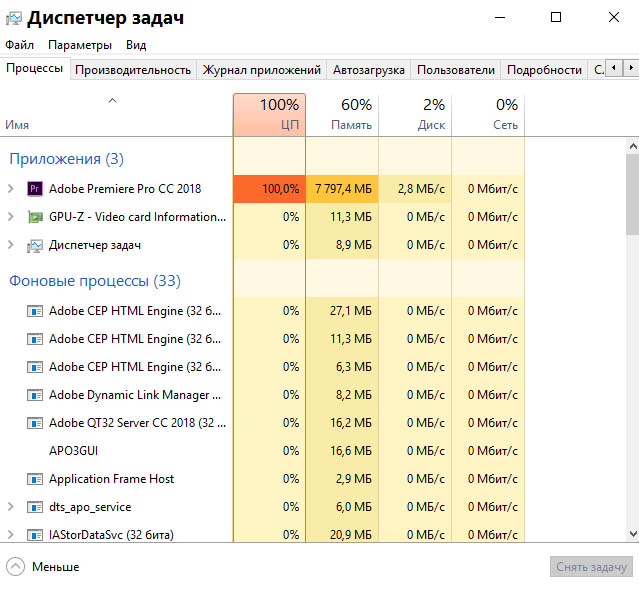Click the Application Frame Host icon
The height and width of the screenshot is (590, 639).
pos(35,479)
